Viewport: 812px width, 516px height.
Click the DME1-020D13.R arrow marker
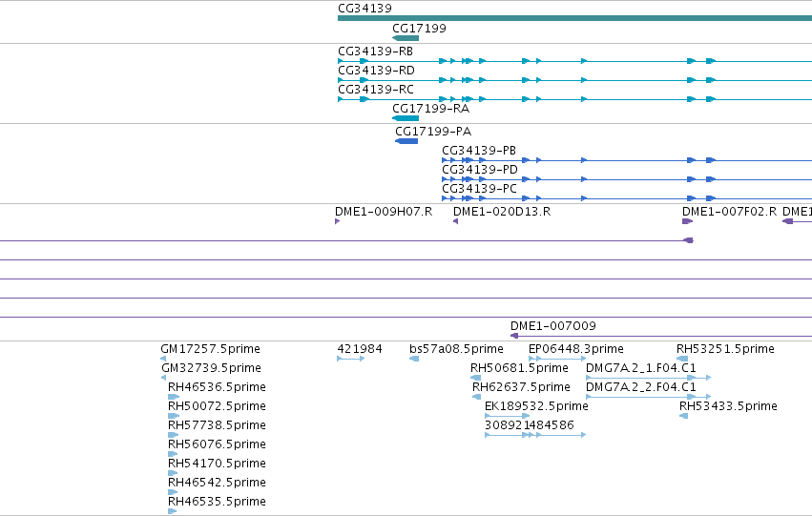click(456, 221)
